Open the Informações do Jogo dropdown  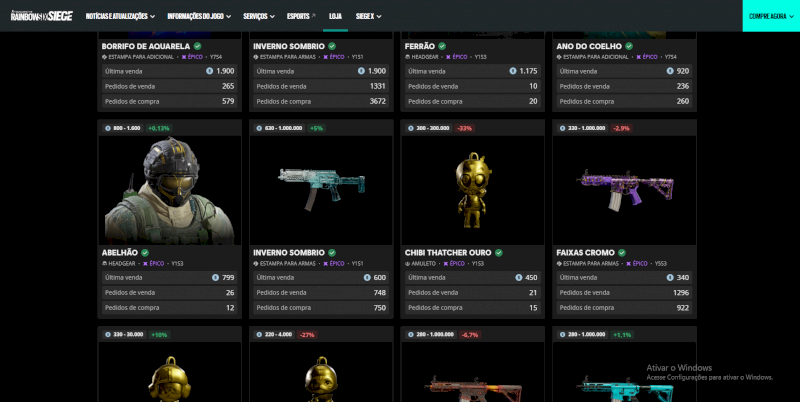coord(198,16)
